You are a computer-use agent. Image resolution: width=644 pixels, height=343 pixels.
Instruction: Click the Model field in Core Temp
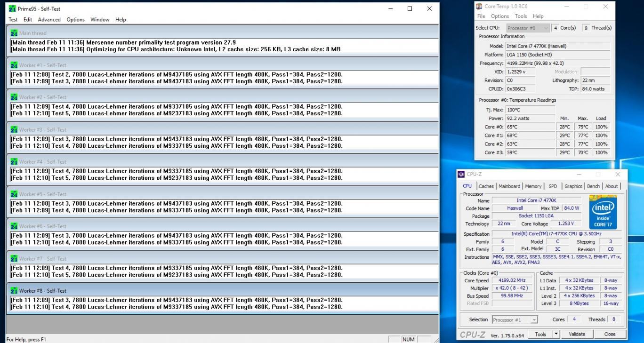[558, 46]
